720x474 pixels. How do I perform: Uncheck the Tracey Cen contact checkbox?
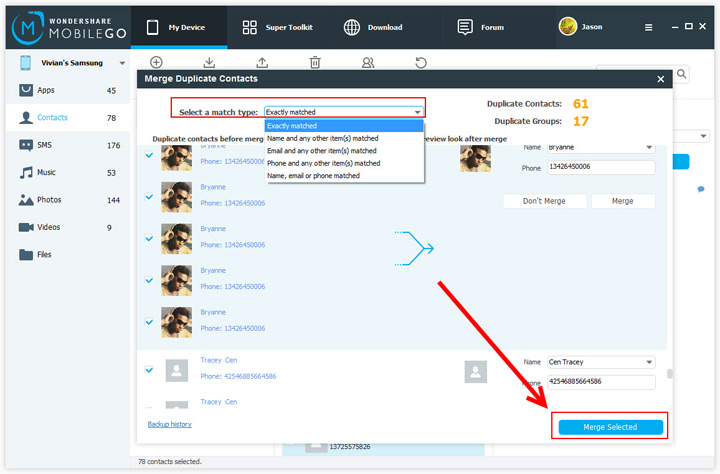coord(149,370)
